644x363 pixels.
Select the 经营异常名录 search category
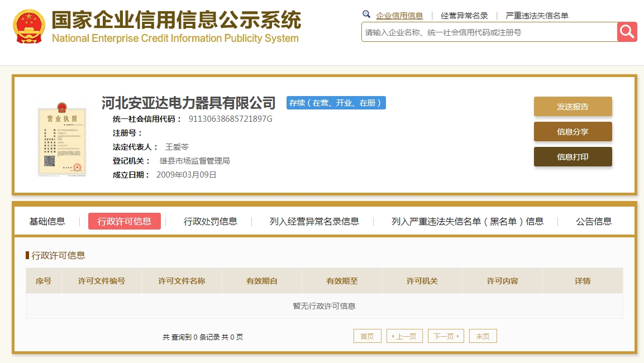point(464,16)
